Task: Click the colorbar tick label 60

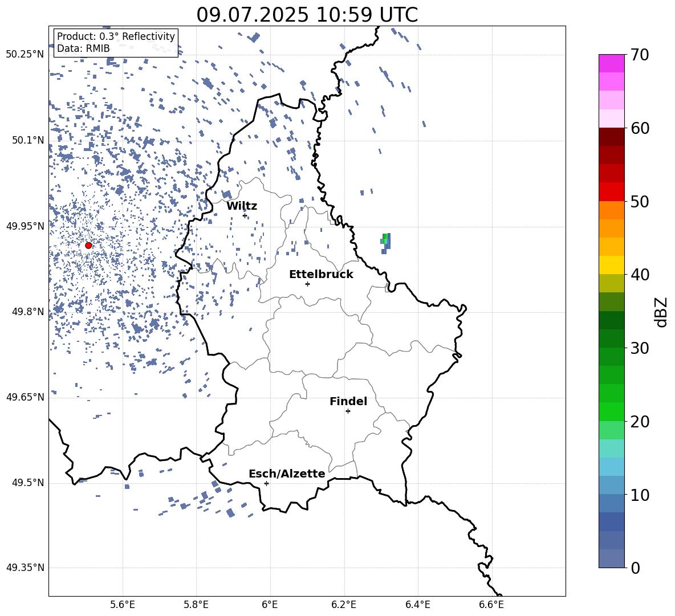Action: pos(640,128)
